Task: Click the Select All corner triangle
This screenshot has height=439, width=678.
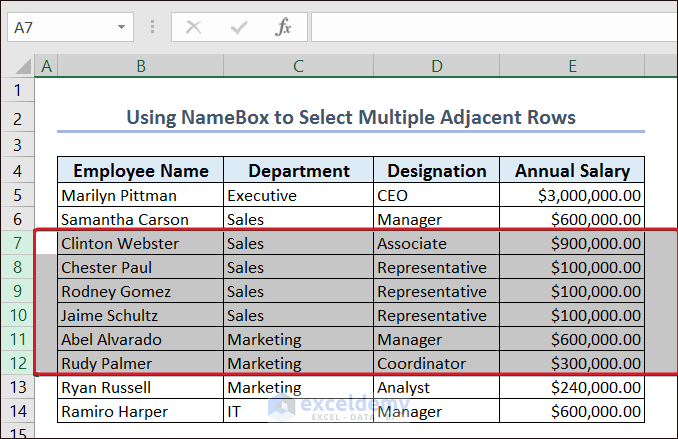Action: (17, 66)
